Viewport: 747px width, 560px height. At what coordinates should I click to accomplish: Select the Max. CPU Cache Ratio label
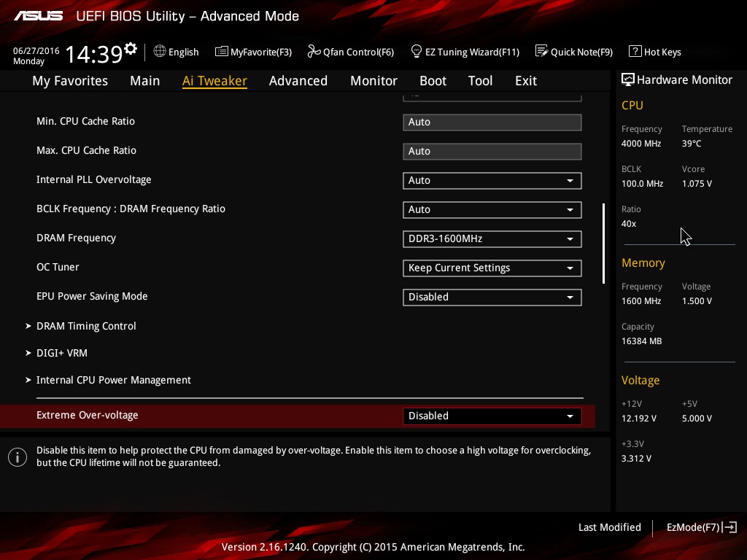pyautogui.click(x=86, y=150)
